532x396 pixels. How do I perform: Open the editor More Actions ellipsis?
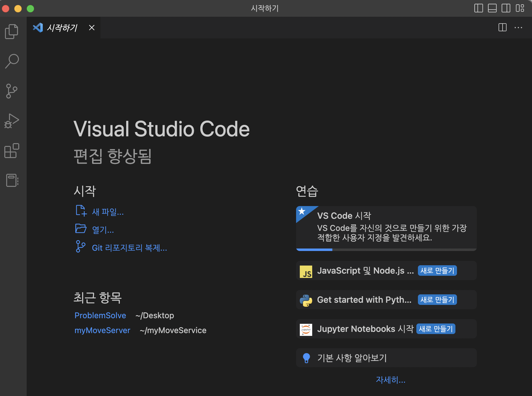coord(518,28)
